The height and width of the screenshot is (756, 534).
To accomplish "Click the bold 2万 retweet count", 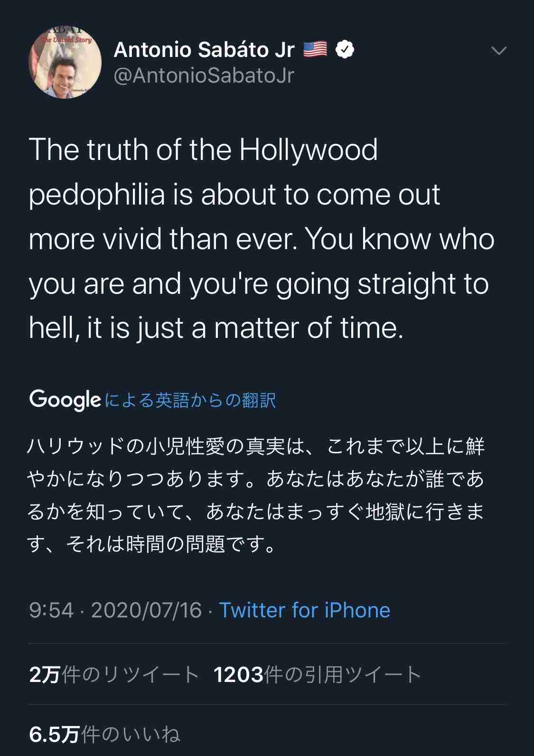I will [x=45, y=674].
